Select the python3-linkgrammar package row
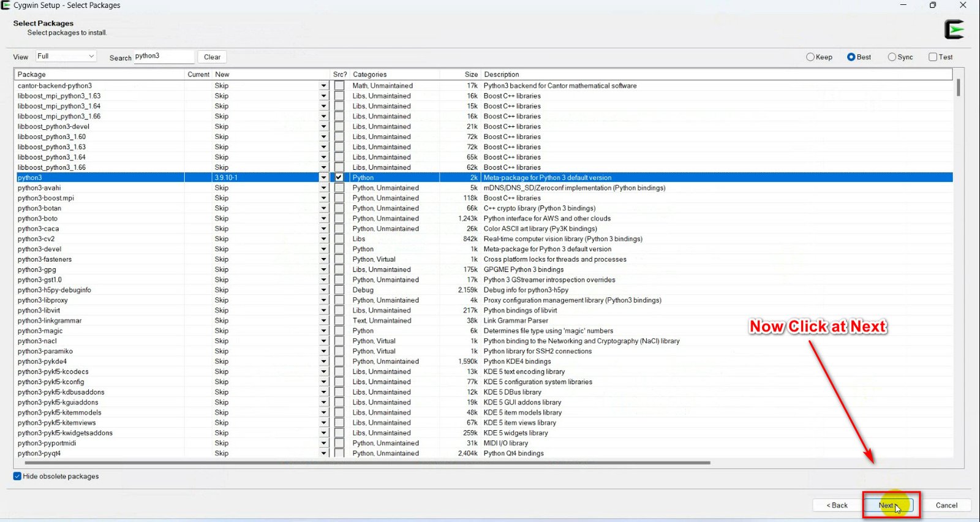This screenshot has width=980, height=522. [483, 321]
